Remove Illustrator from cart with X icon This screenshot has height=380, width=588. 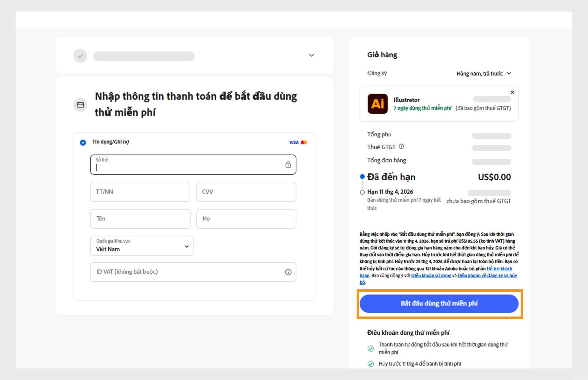(512, 92)
